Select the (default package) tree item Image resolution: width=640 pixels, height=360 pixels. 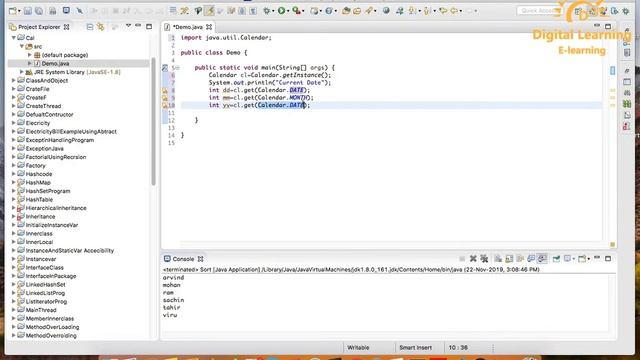[64, 55]
